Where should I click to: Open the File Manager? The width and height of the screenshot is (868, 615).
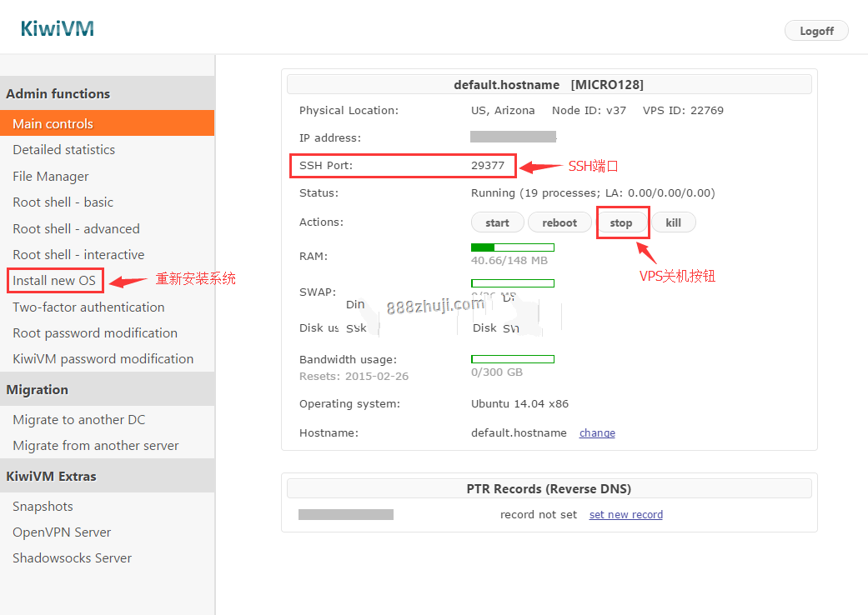click(50, 177)
